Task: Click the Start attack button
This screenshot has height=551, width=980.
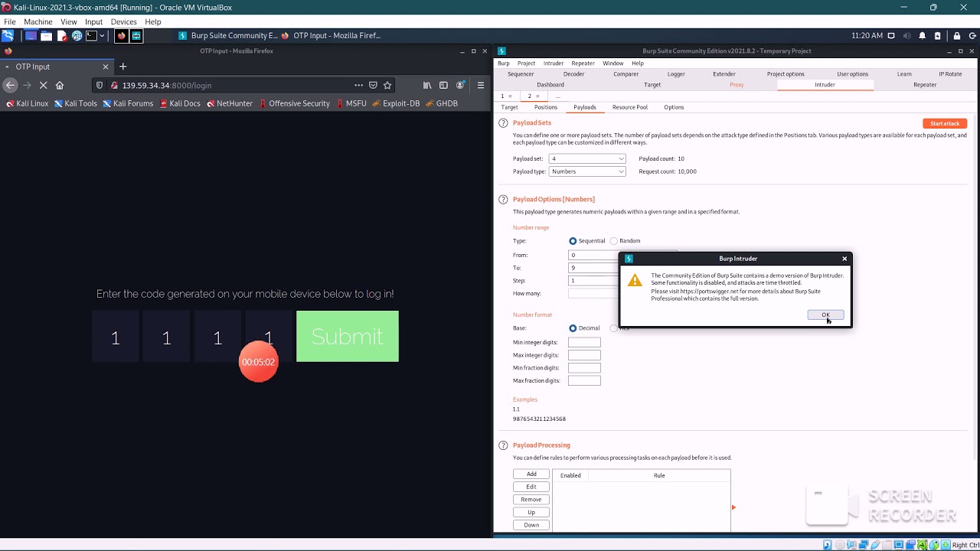Action: 945,123
